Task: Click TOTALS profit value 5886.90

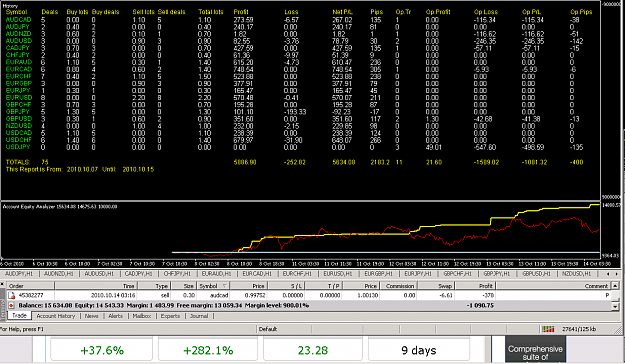Action: (x=245, y=162)
